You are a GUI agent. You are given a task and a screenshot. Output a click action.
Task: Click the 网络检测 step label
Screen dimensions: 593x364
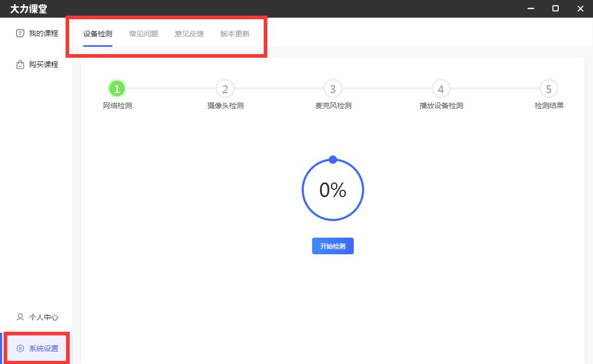[117, 105]
